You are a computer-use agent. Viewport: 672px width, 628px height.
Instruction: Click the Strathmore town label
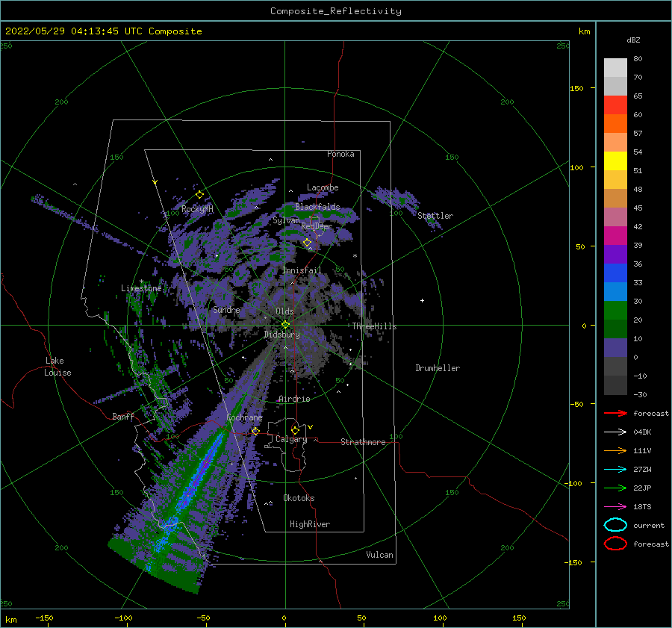(363, 442)
